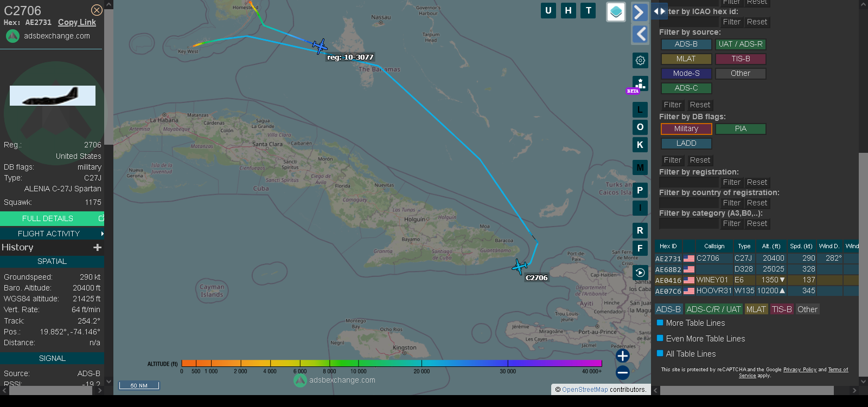This screenshot has width=868, height=407.
Task: Sort table by Hex ID column header
Action: (668, 246)
